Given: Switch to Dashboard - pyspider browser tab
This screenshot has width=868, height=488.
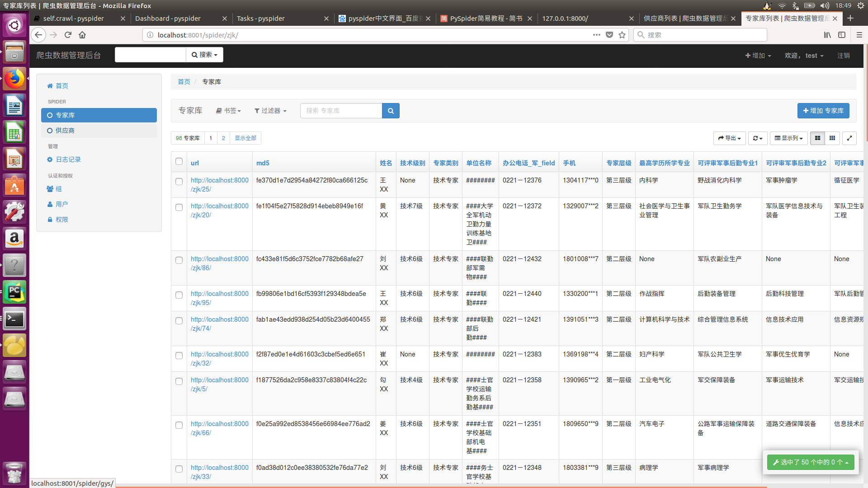Looking at the screenshot, I should coord(168,19).
